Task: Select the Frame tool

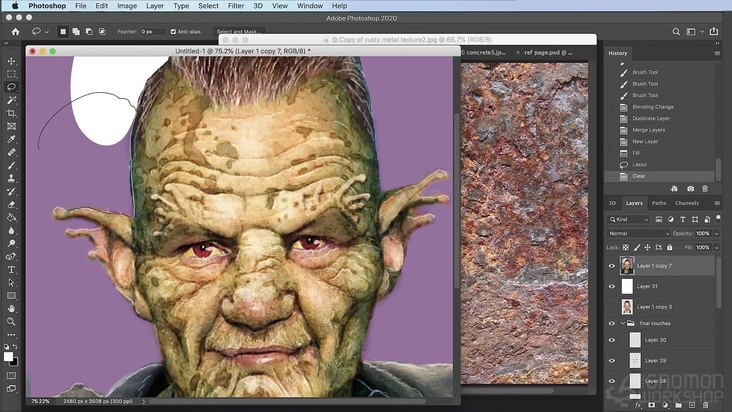Action: pos(11,126)
